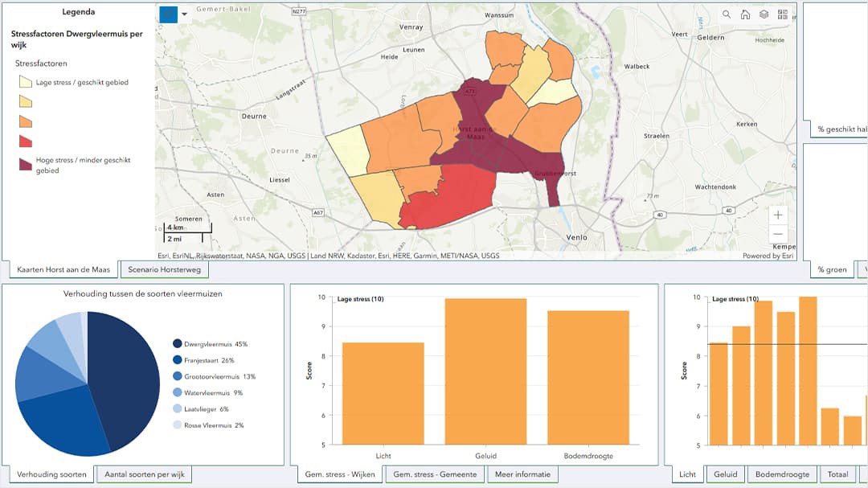Select the Geluid tab in right chart
Image resolution: width=868 pixels, height=488 pixels.
pyautogui.click(x=726, y=474)
